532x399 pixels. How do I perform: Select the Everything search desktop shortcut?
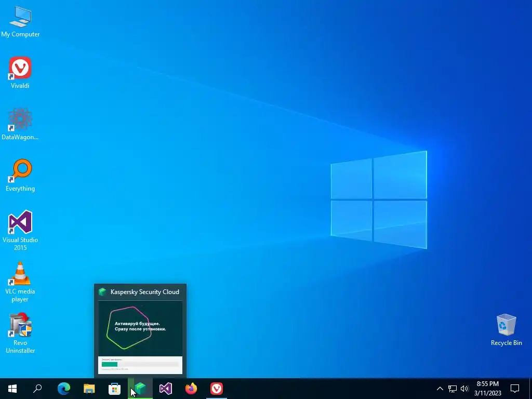click(20, 176)
